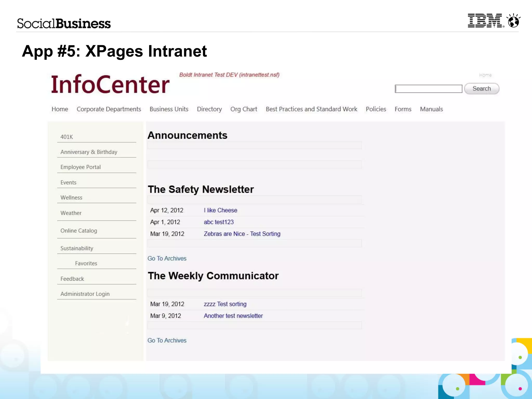Click the 'Apr 12, 2012' date
The width and height of the screenshot is (532, 399).
[x=167, y=210]
